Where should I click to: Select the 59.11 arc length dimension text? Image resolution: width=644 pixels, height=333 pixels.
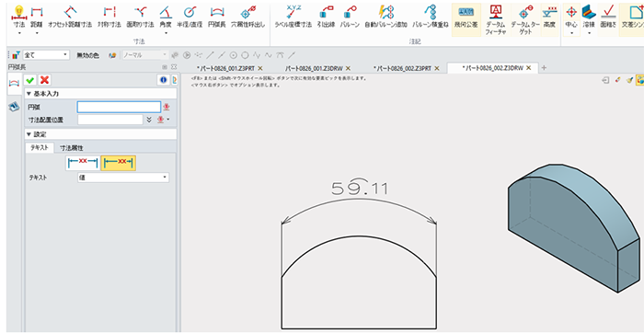360,189
